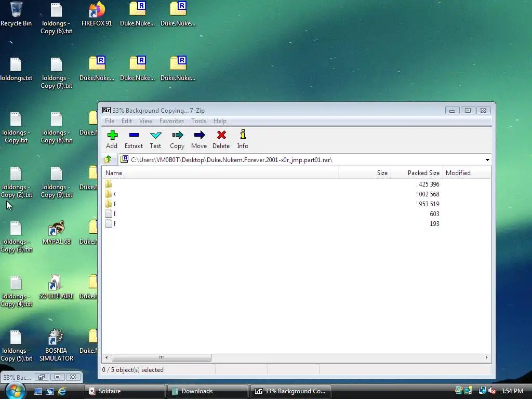Click 33% Background Co... taskbar button

(291, 391)
